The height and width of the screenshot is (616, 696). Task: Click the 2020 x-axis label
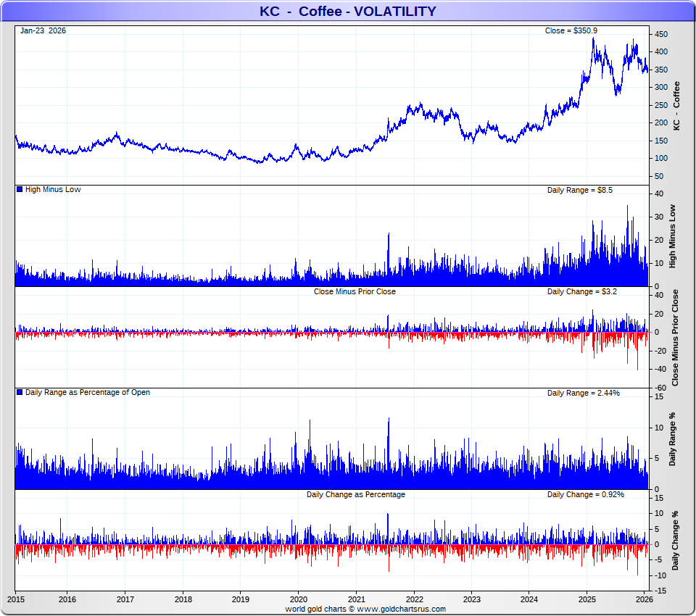click(x=298, y=599)
